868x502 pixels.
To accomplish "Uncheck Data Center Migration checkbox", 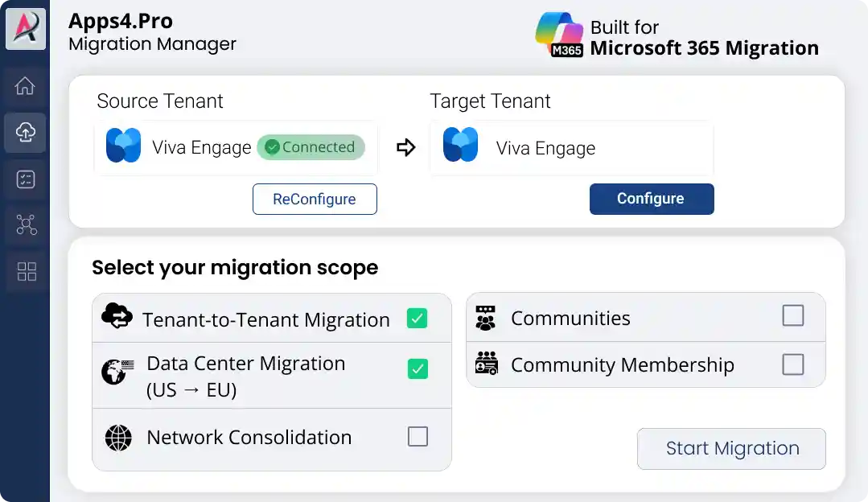I will click(418, 368).
